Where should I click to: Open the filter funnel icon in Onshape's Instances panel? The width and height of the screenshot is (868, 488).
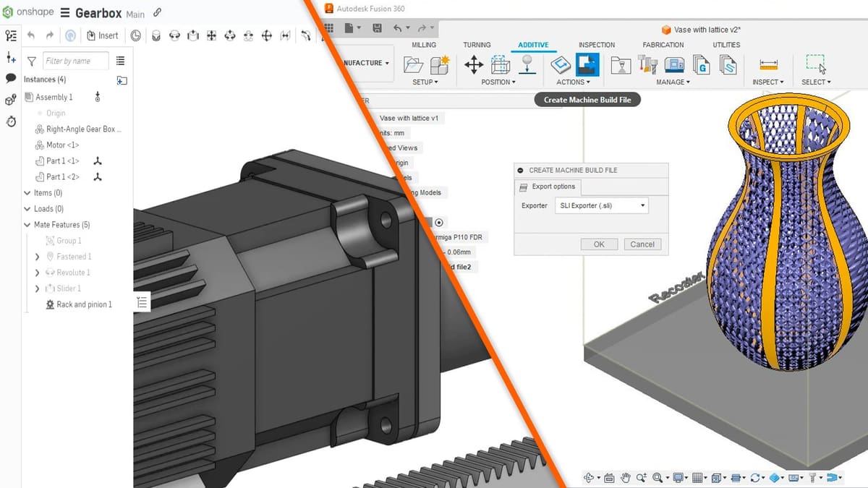pyautogui.click(x=30, y=61)
